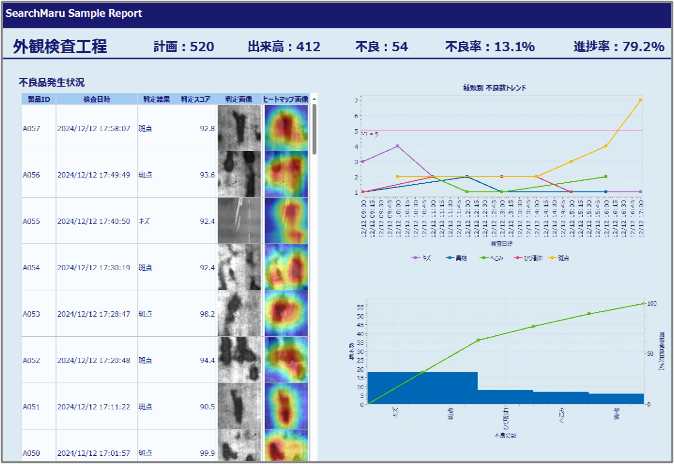Click the yellow peak point at value 7
Viewport: 674px width, 464px height.
point(640,100)
